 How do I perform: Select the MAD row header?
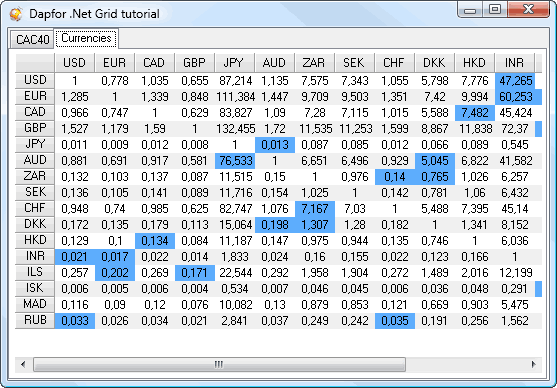tap(35, 305)
